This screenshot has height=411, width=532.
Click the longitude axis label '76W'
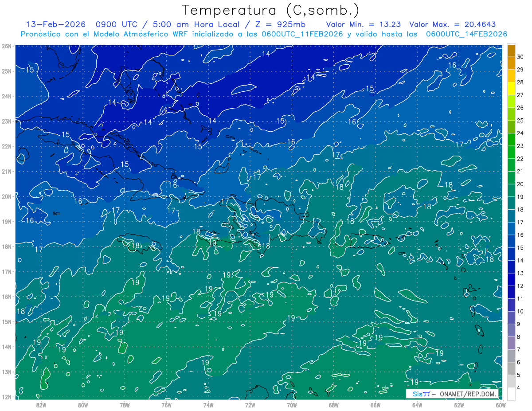166,404
